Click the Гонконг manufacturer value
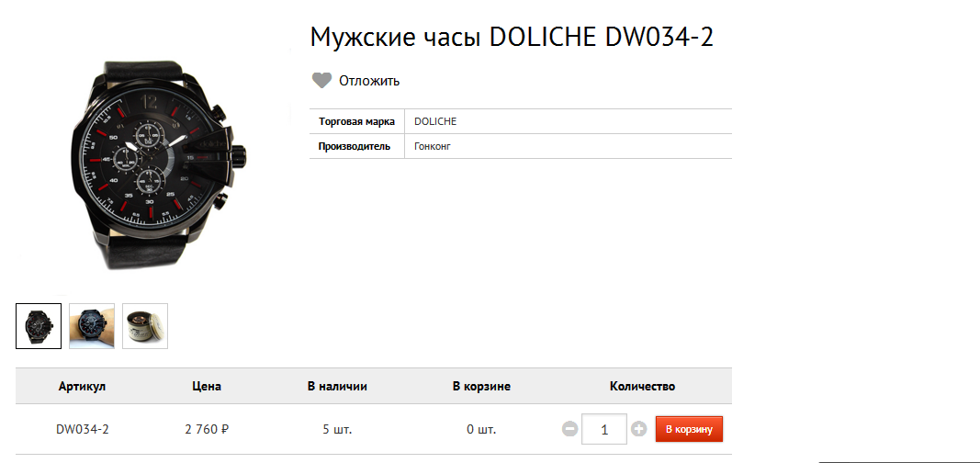 tap(433, 146)
